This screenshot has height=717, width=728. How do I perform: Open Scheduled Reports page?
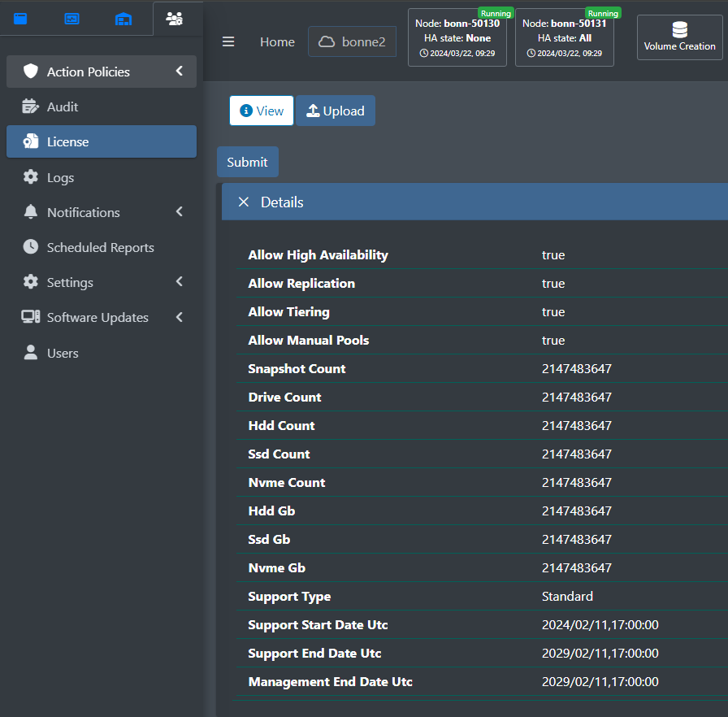click(102, 247)
